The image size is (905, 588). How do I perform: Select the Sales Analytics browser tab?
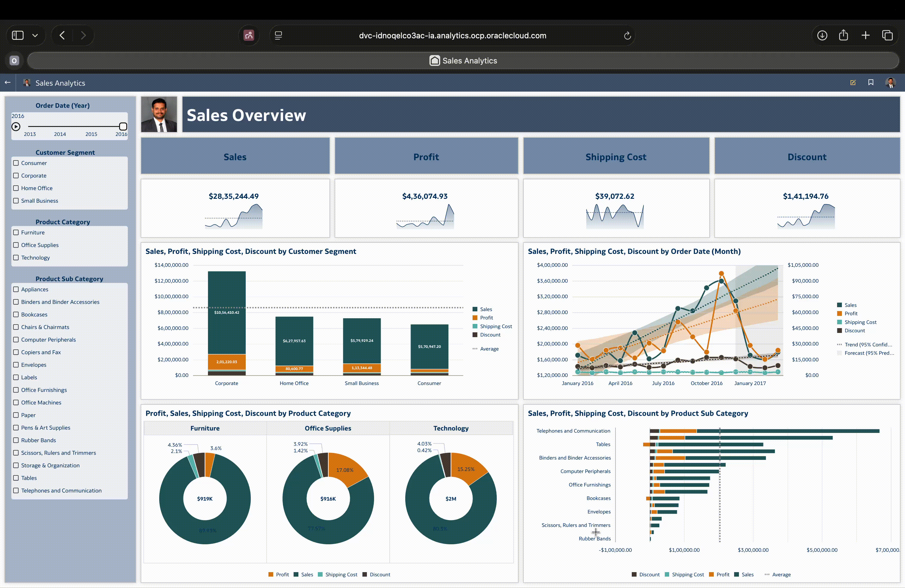(463, 60)
